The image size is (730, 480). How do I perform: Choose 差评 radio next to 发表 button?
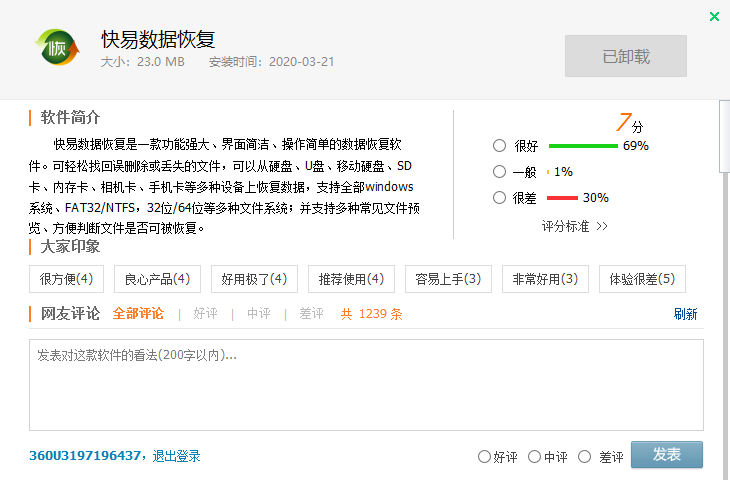pos(584,456)
